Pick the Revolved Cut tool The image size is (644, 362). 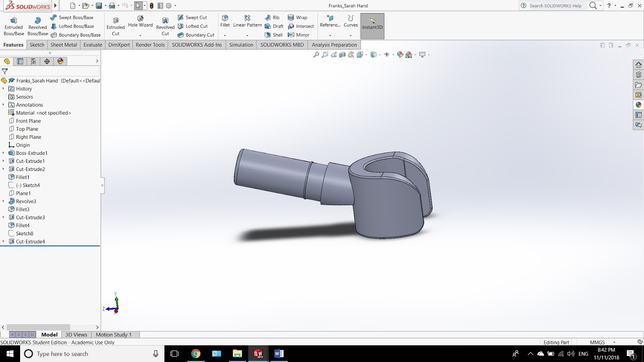pos(165,27)
